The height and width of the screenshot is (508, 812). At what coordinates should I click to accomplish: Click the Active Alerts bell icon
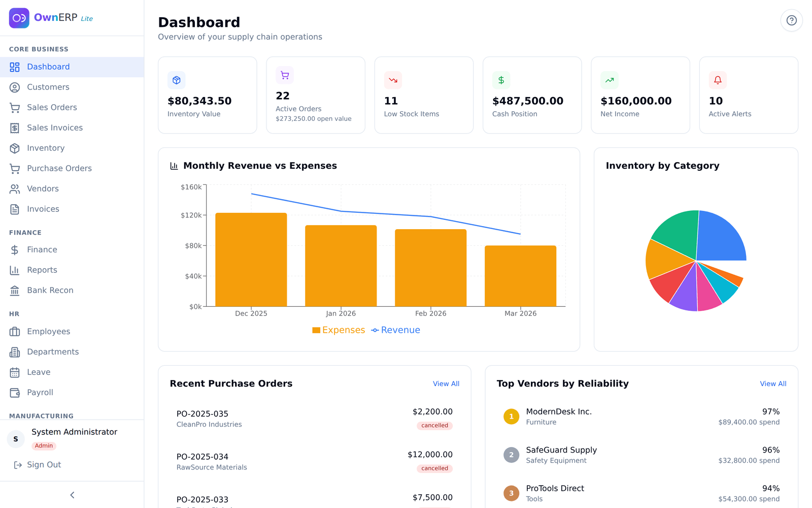(718, 80)
